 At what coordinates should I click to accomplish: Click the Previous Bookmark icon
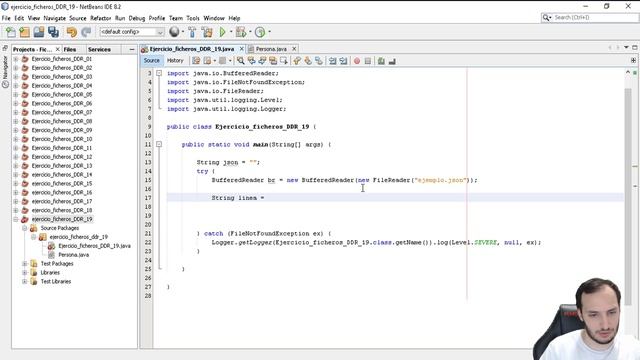297,61
